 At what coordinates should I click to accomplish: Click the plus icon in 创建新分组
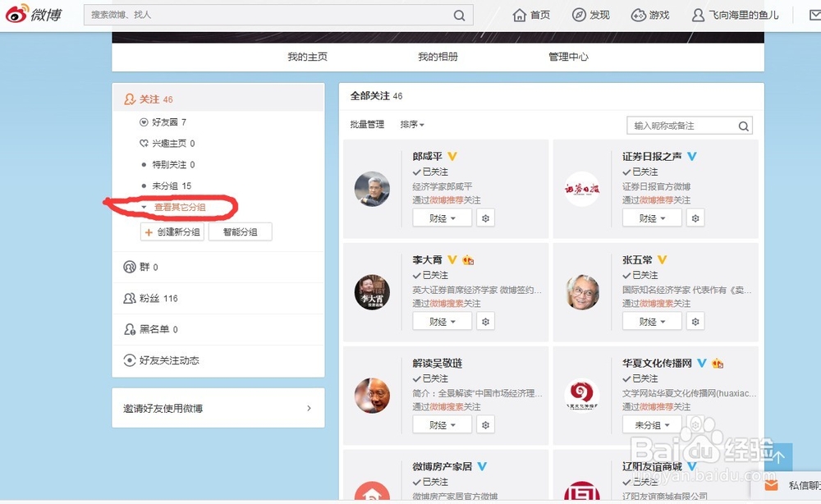(149, 232)
